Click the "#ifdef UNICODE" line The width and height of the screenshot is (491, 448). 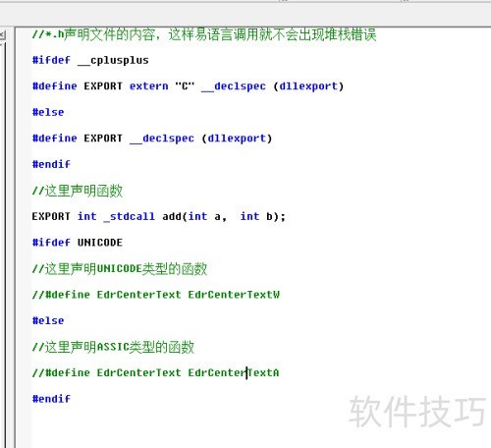coord(78,243)
